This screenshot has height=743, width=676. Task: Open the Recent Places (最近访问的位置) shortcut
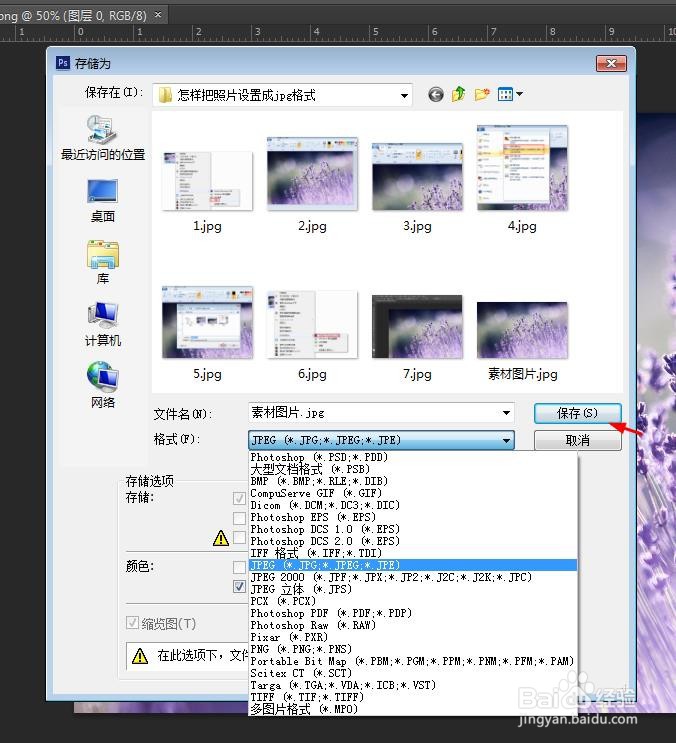point(103,138)
